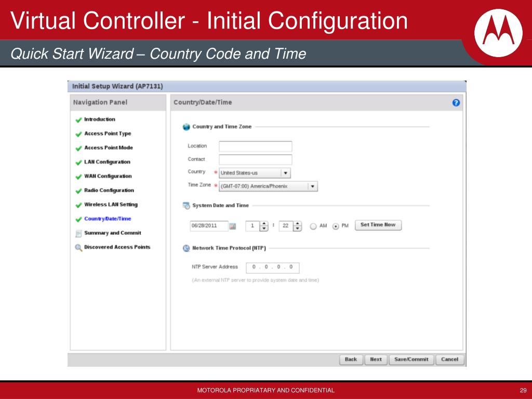Viewport: 532px width, 399px height.
Task: Open Discovered Access Points step
Action: [117, 247]
